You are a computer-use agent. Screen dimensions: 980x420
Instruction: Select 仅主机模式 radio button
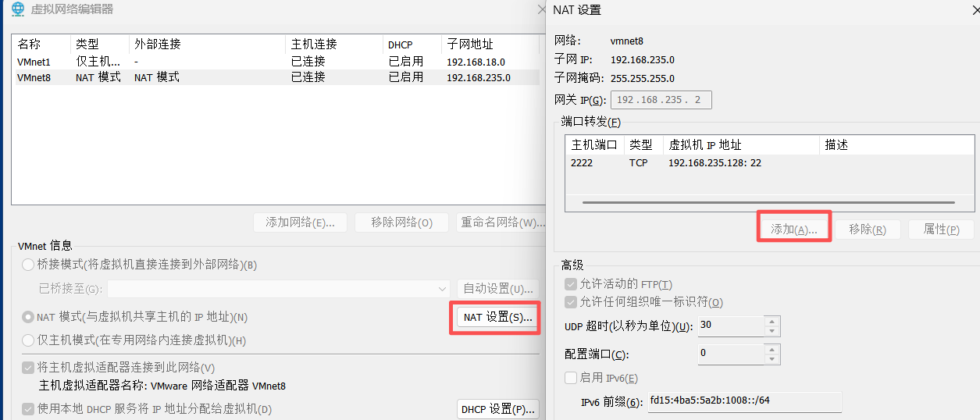[29, 340]
